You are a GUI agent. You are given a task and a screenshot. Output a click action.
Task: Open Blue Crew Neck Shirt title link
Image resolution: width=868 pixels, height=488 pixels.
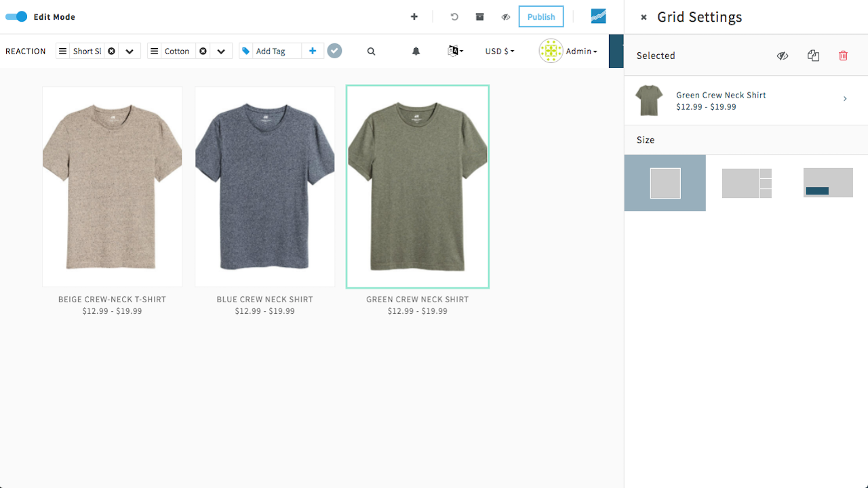[264, 300]
